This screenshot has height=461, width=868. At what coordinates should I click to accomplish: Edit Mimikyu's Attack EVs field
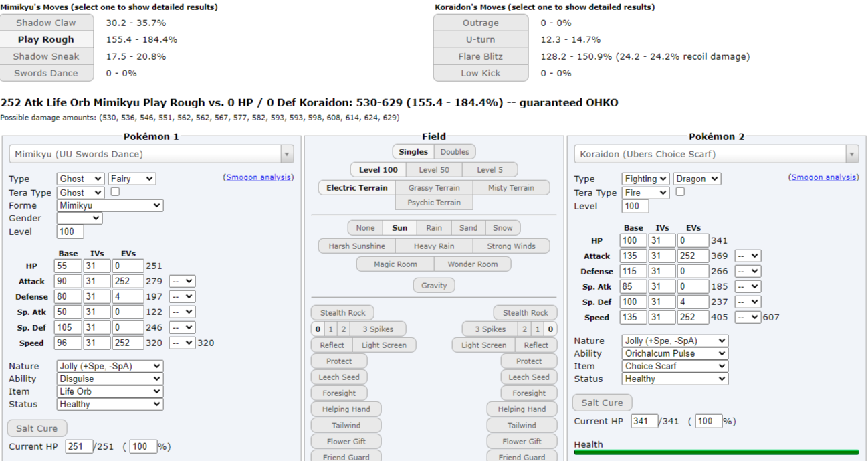[128, 281]
